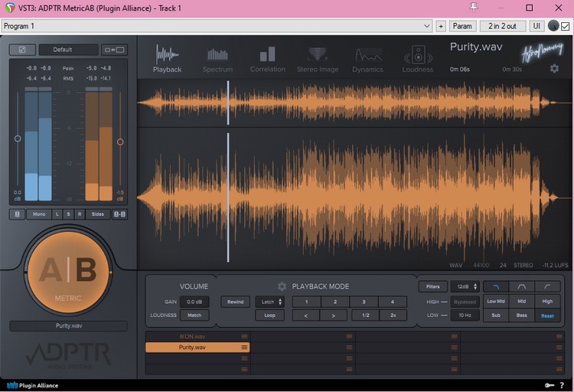Viewport: 574px width, 392px height.
Task: Open the Correlation view
Action: click(x=268, y=60)
